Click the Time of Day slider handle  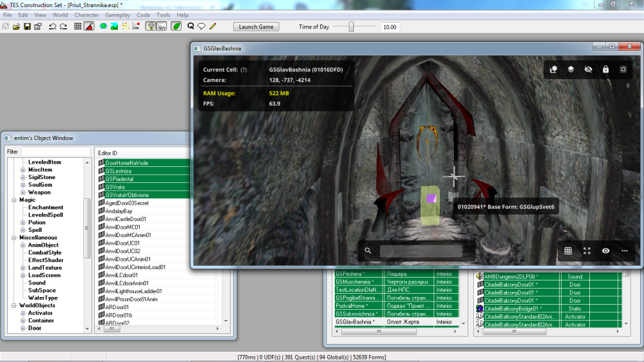coord(351,26)
